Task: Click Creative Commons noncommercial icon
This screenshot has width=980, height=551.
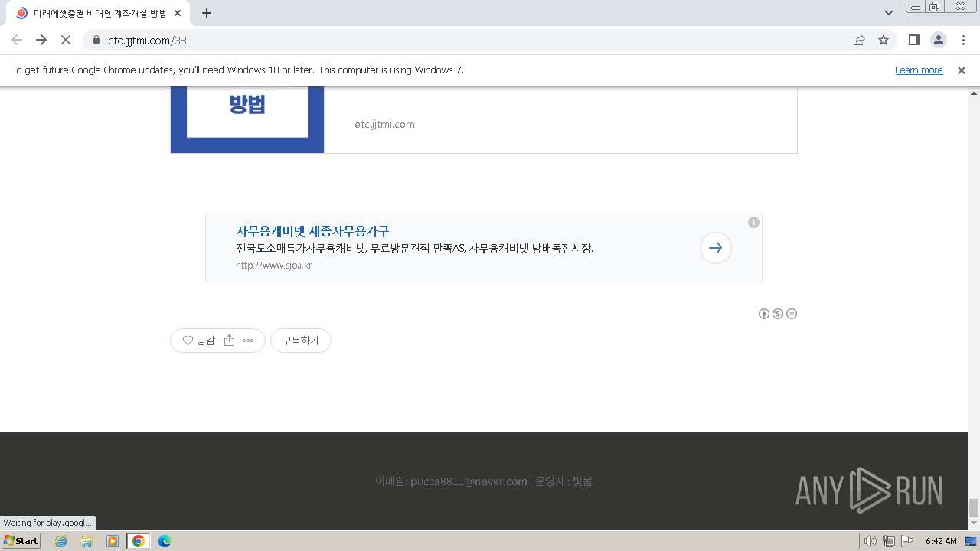Action: tap(778, 314)
